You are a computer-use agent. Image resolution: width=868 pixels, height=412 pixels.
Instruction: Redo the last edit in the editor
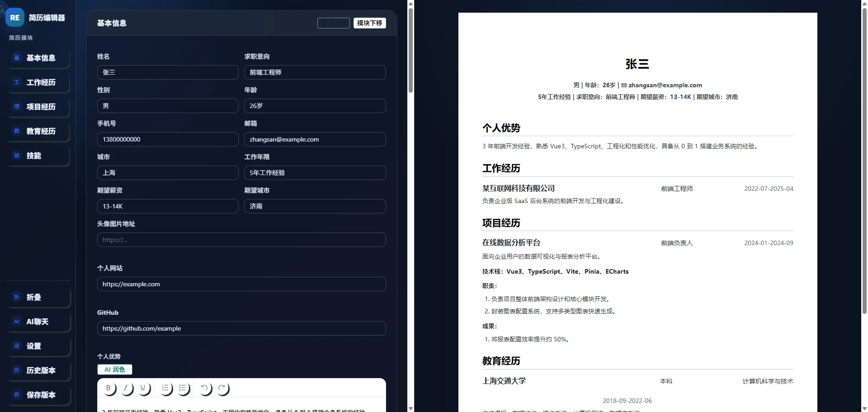pos(222,388)
